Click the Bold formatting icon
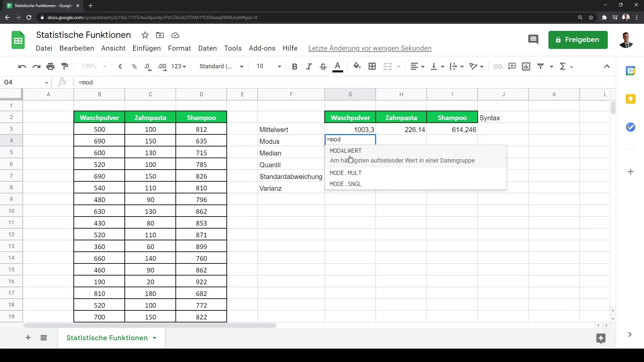 point(294,66)
